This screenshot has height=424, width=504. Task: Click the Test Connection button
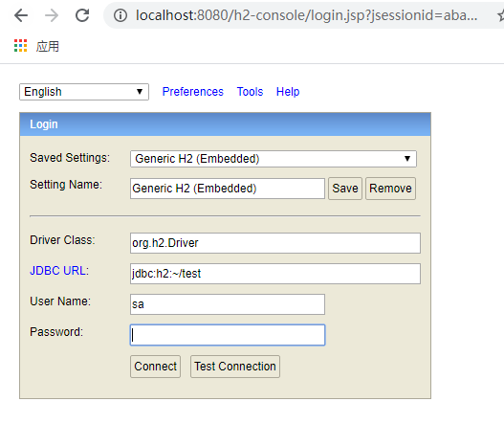click(235, 367)
